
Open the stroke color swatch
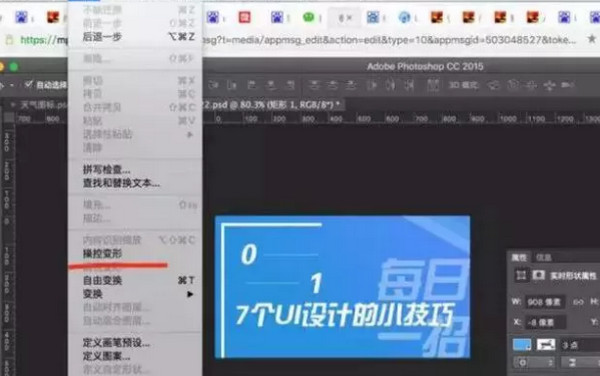tap(546, 344)
